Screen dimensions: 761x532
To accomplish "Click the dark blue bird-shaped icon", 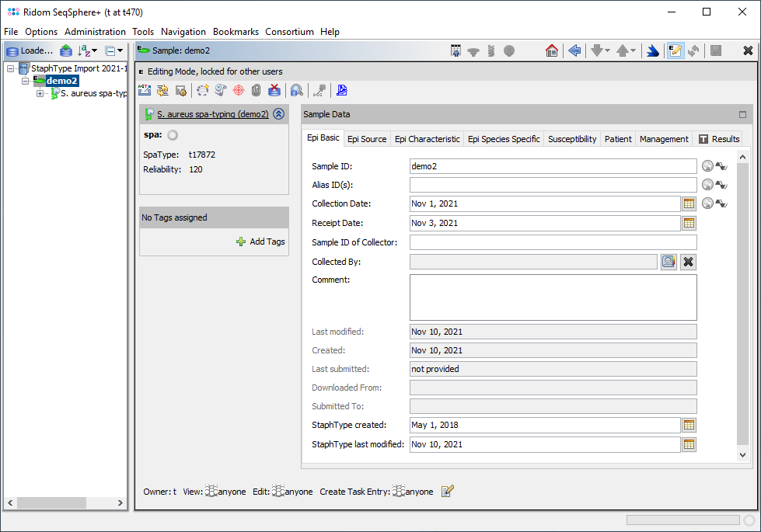I will [653, 50].
